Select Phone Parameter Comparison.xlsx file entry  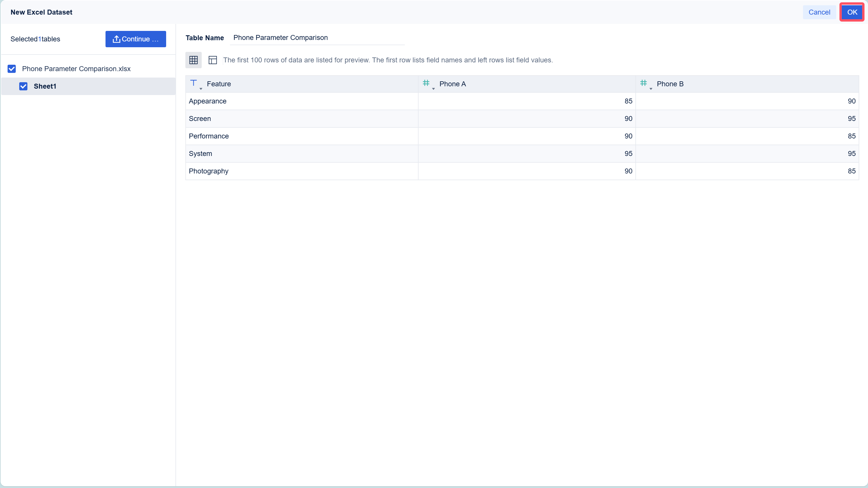point(76,69)
